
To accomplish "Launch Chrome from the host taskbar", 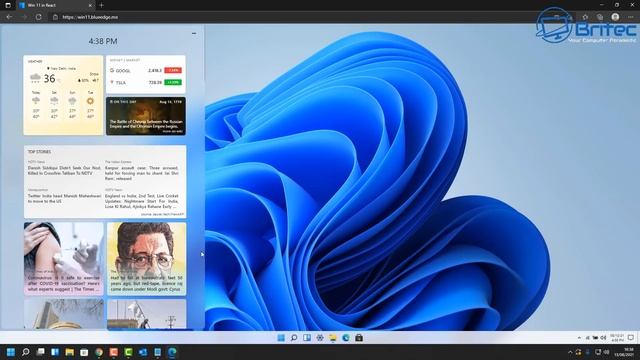I will (x=99, y=352).
